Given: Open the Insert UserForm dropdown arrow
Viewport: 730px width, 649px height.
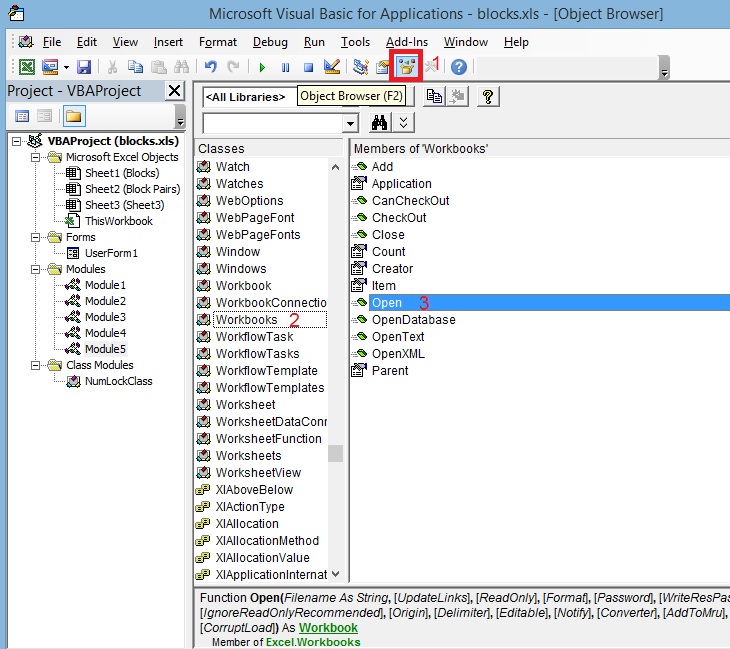Looking at the screenshot, I should (x=66, y=68).
